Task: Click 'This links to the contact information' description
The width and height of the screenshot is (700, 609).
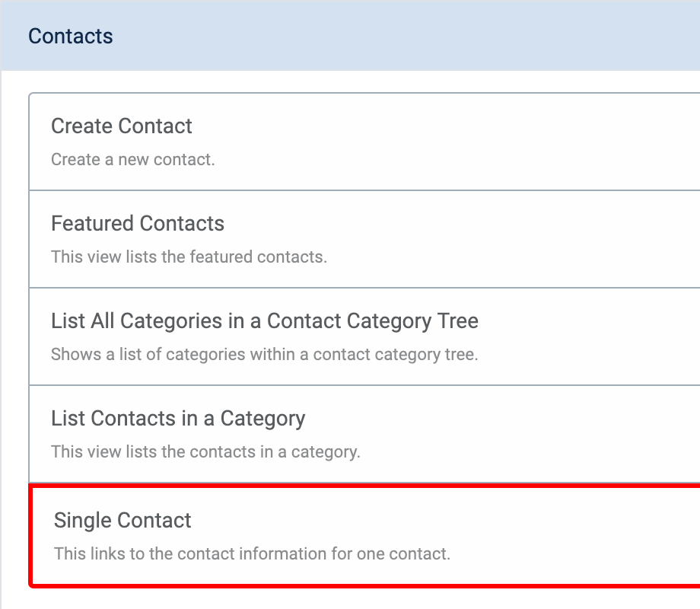Action: coord(252,553)
